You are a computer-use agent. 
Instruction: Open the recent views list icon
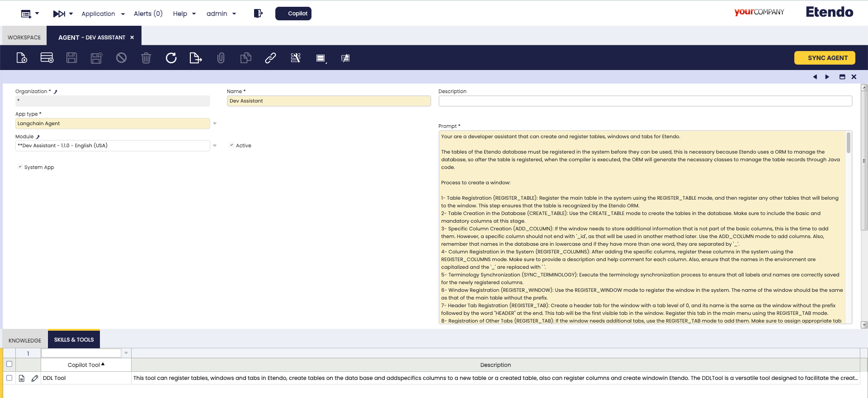(x=26, y=14)
